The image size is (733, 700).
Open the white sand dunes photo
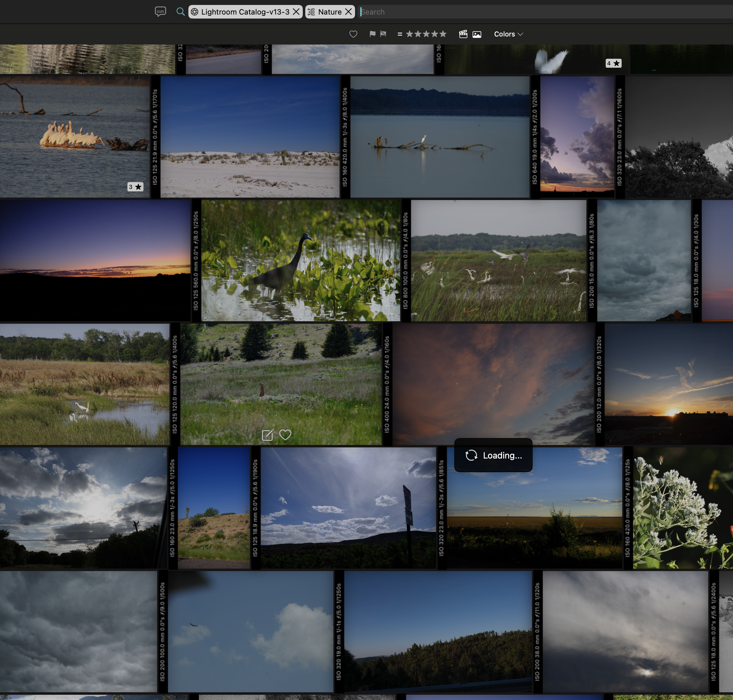click(x=250, y=137)
